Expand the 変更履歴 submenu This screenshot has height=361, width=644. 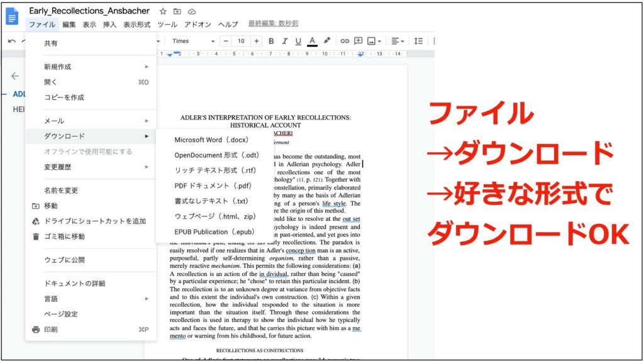[91, 167]
